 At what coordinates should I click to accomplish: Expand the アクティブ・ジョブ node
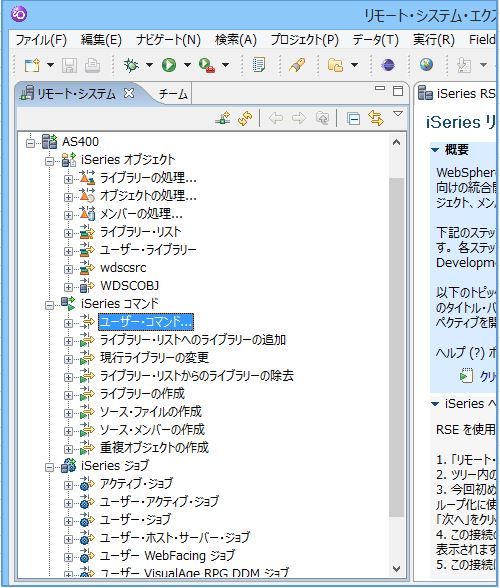[68, 485]
